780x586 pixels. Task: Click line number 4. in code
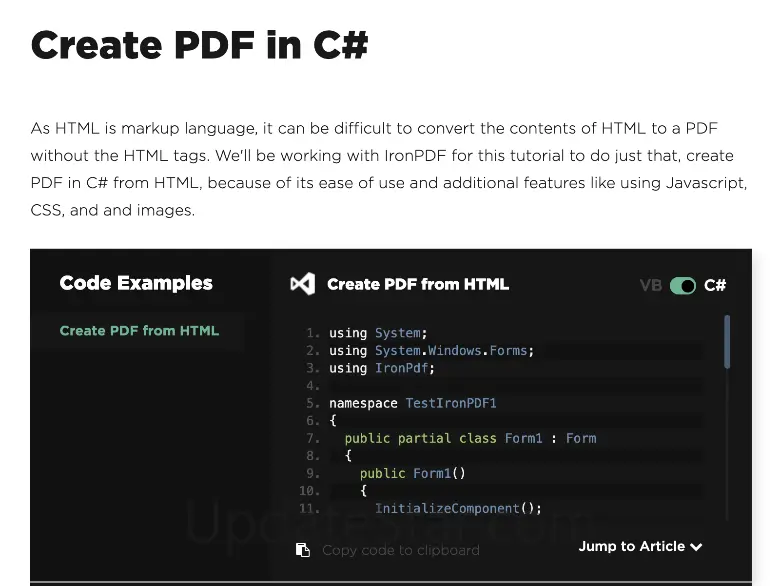point(313,386)
